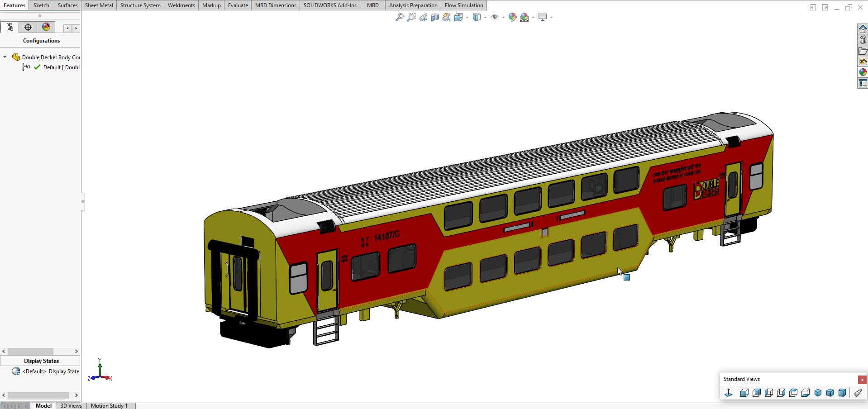The width and height of the screenshot is (868, 409).
Task: Click the Normal To view icon
Action: click(728, 393)
